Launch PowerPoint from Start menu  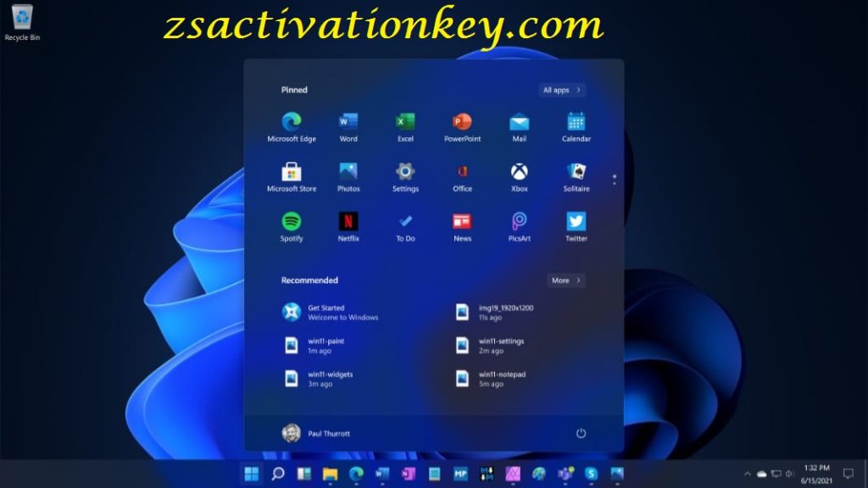click(462, 127)
